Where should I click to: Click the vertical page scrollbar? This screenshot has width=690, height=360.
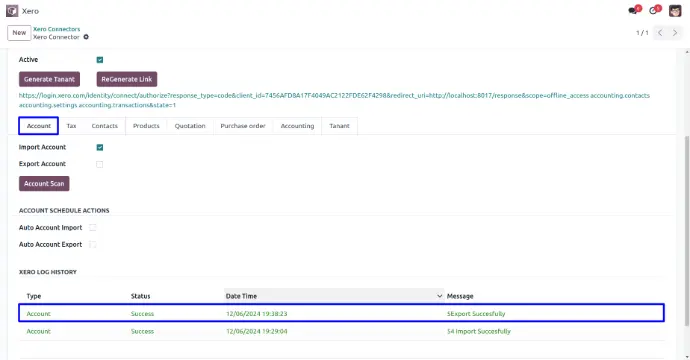687,231
